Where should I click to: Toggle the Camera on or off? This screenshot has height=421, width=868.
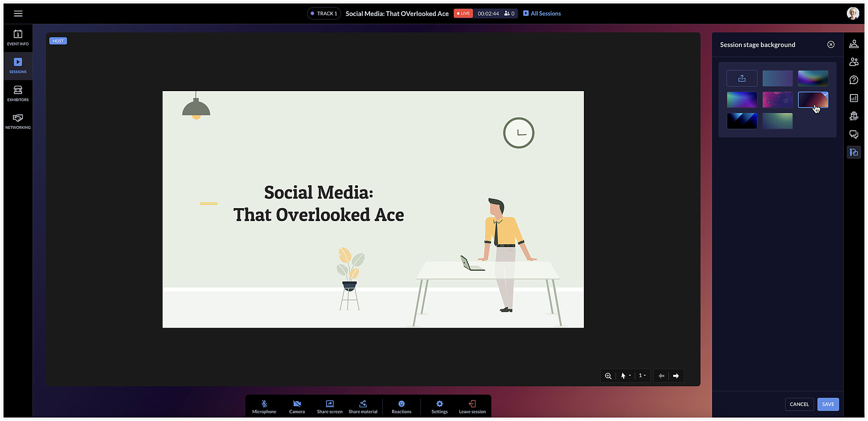coord(297,407)
